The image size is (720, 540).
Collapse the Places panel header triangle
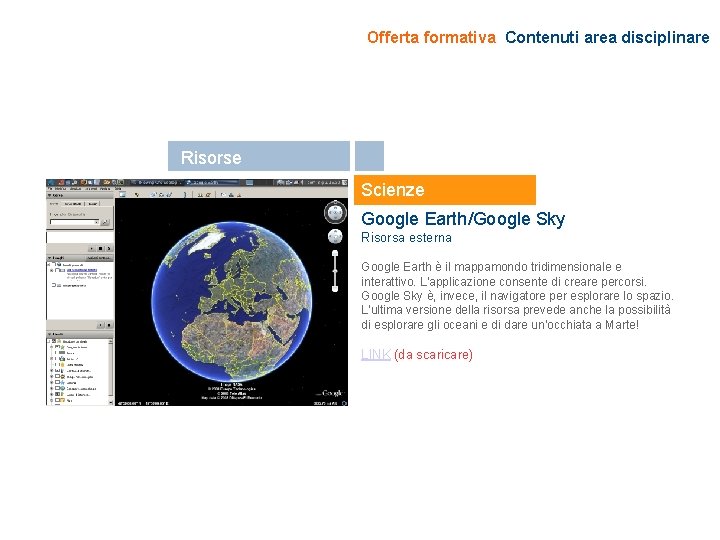(50, 258)
